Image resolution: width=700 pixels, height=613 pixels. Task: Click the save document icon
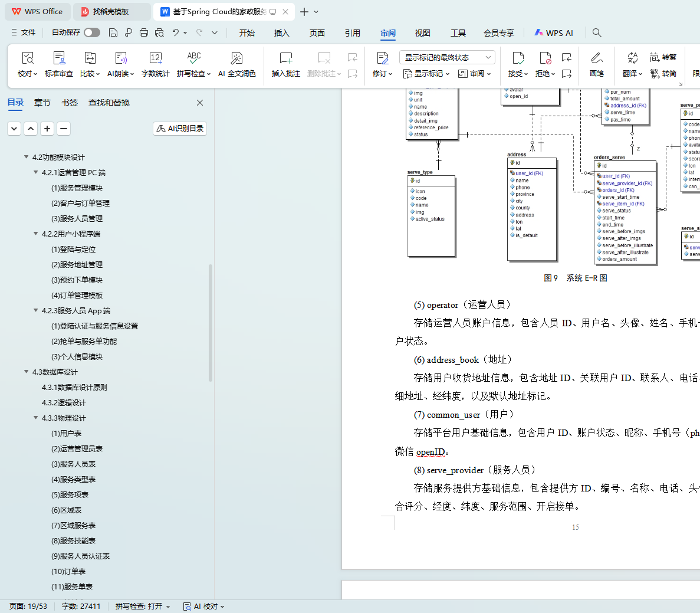pos(113,32)
